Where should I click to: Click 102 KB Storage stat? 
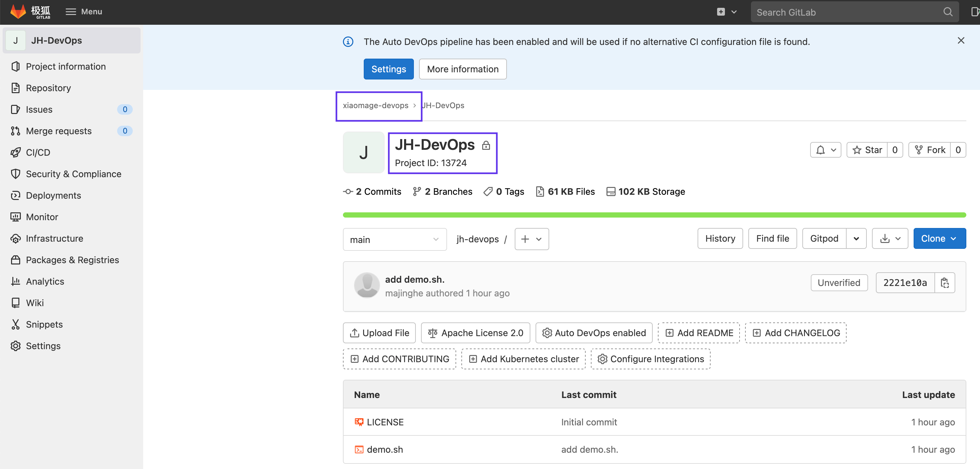pyautogui.click(x=645, y=192)
